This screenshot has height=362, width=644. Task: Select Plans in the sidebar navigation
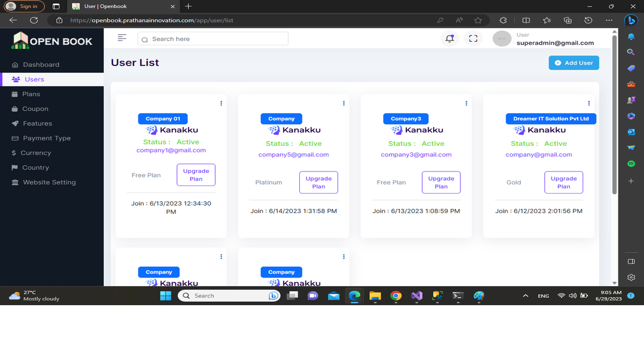pyautogui.click(x=30, y=94)
